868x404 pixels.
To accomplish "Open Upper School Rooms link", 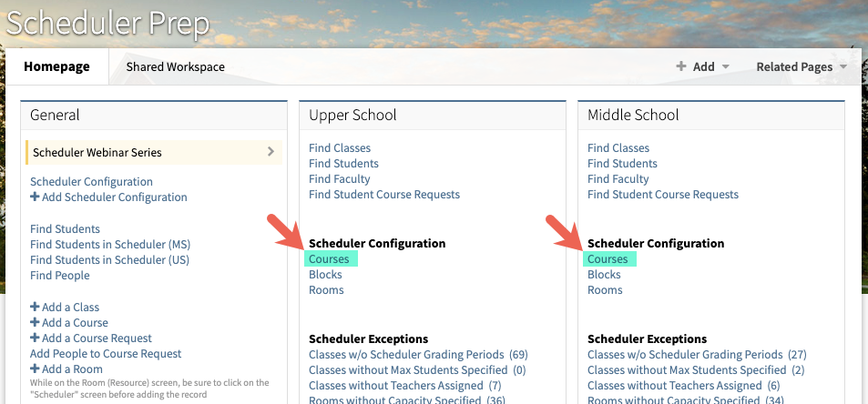I will coord(326,290).
